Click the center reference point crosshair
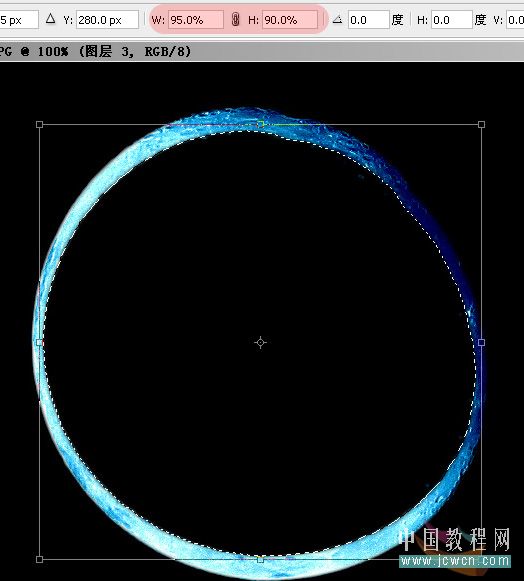The image size is (524, 581). (x=261, y=342)
